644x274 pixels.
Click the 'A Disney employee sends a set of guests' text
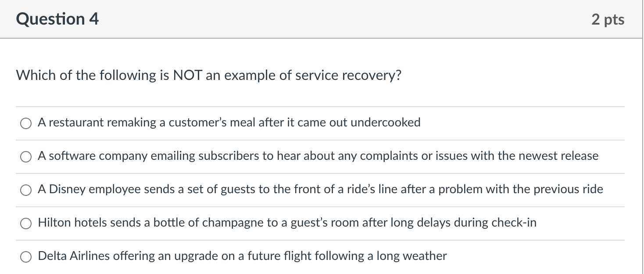click(x=320, y=189)
